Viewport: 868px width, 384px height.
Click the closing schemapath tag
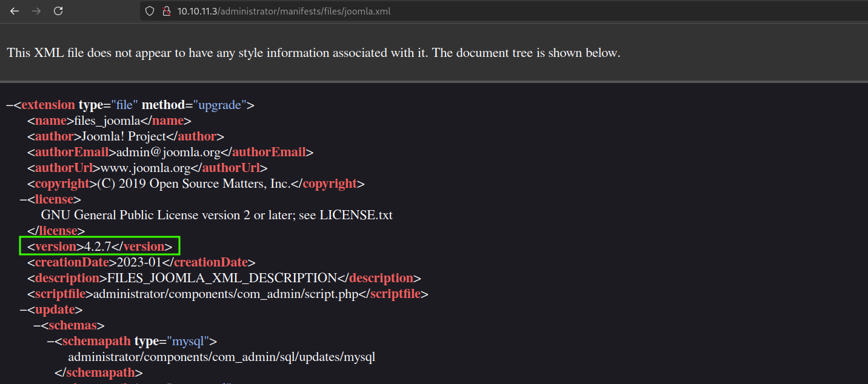[x=99, y=372]
